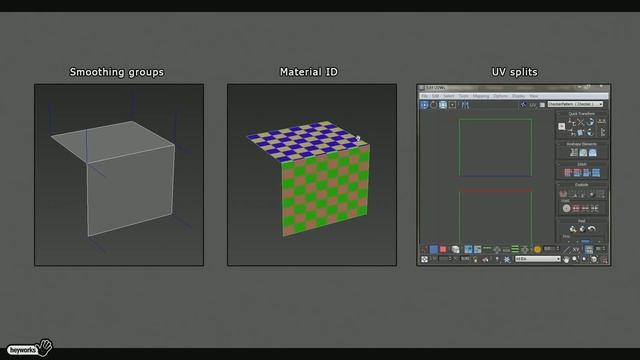Click the yellow round icon in bottom toolbar
This screenshot has height=360, width=640.
point(537,249)
